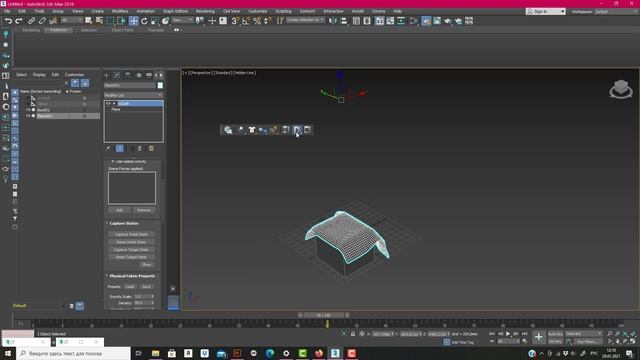Open the selection filter dropdown in toolbar
The height and width of the screenshot is (360, 640).
[x=71, y=20]
